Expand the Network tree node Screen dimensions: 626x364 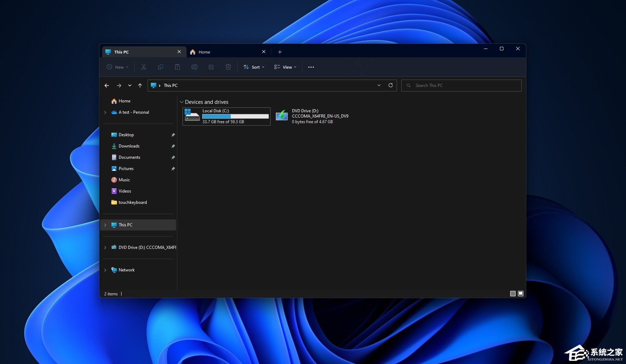coord(105,270)
